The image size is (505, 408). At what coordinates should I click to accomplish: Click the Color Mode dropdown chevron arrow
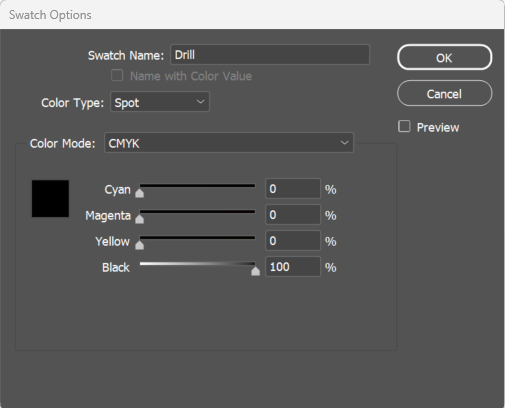click(344, 143)
